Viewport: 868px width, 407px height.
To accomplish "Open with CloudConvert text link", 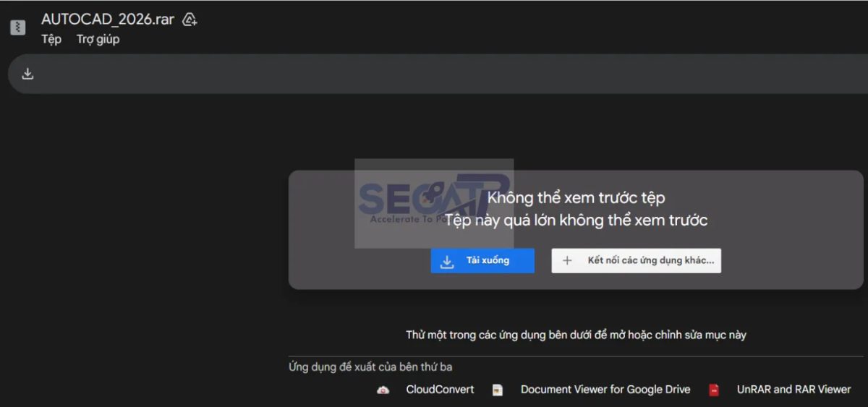I will point(440,389).
